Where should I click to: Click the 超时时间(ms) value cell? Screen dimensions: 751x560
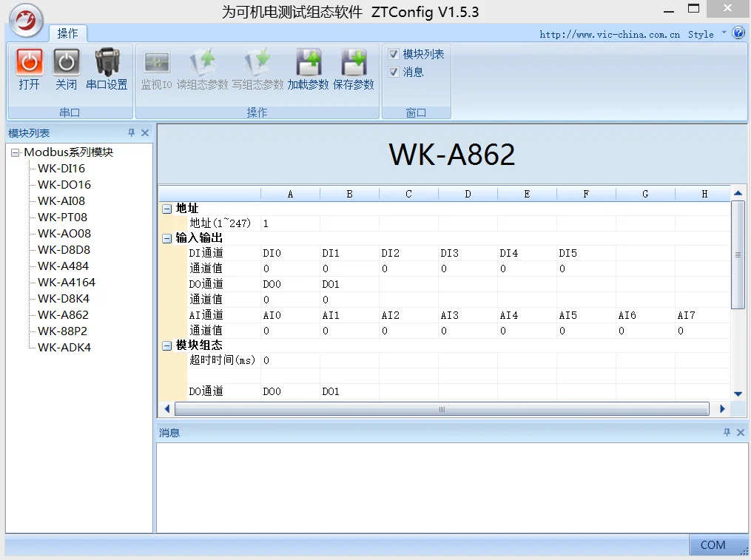click(x=290, y=360)
